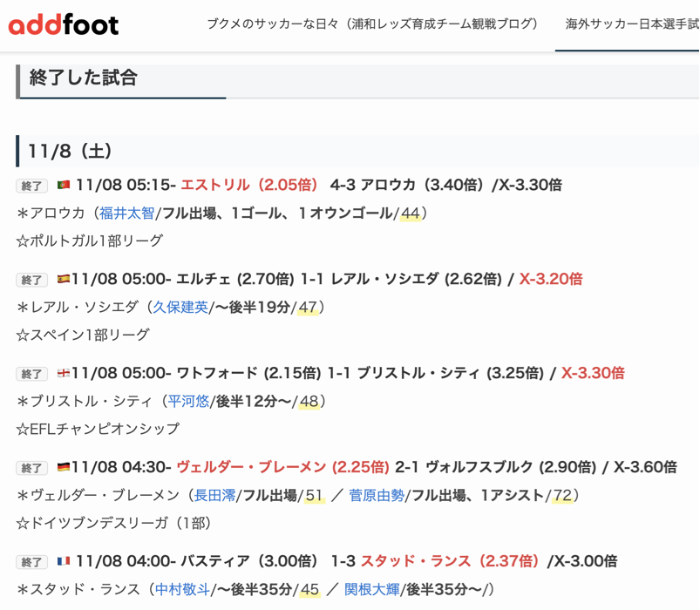
Task: Click the 終了 badge on Bastia match
Action: (32, 562)
